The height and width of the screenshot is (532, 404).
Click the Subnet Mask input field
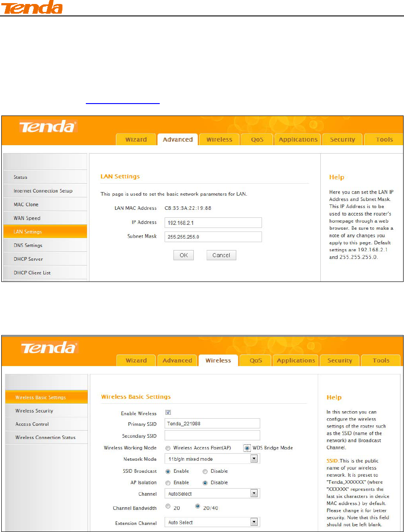click(213, 237)
